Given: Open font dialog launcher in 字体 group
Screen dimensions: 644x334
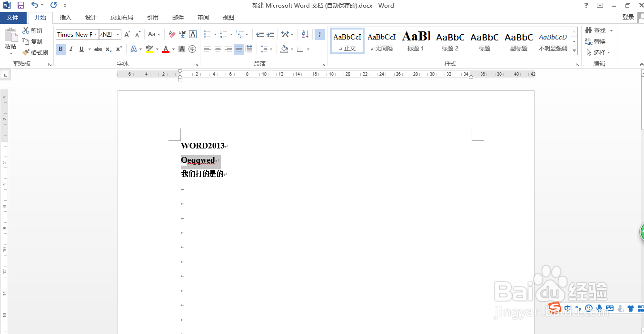Looking at the screenshot, I should click(196, 64).
